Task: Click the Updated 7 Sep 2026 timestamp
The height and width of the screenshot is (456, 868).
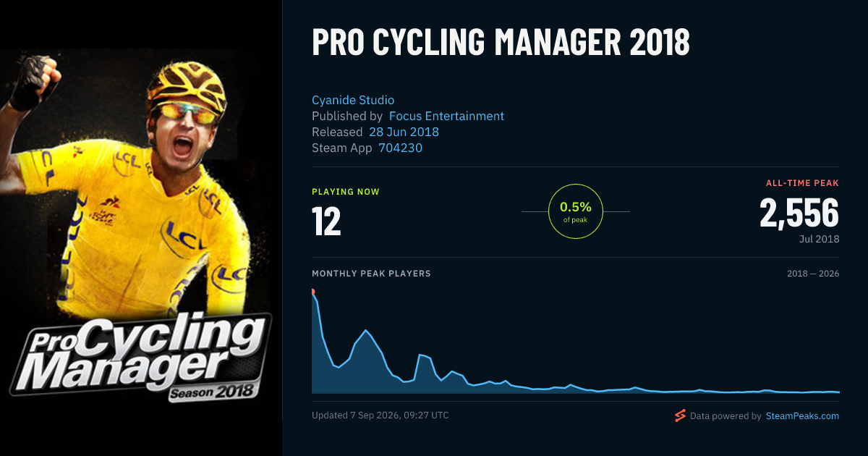Action: pyautogui.click(x=380, y=415)
